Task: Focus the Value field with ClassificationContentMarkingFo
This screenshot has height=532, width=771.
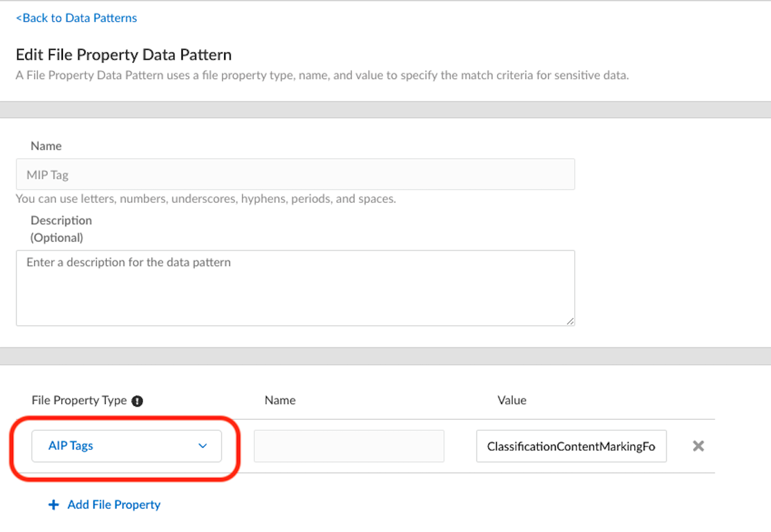Action: point(571,446)
